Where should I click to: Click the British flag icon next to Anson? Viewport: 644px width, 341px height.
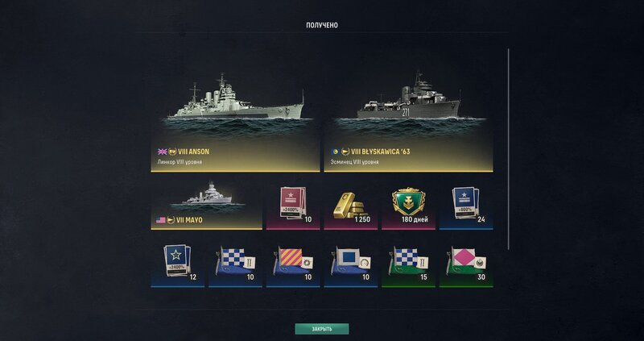[163, 152]
